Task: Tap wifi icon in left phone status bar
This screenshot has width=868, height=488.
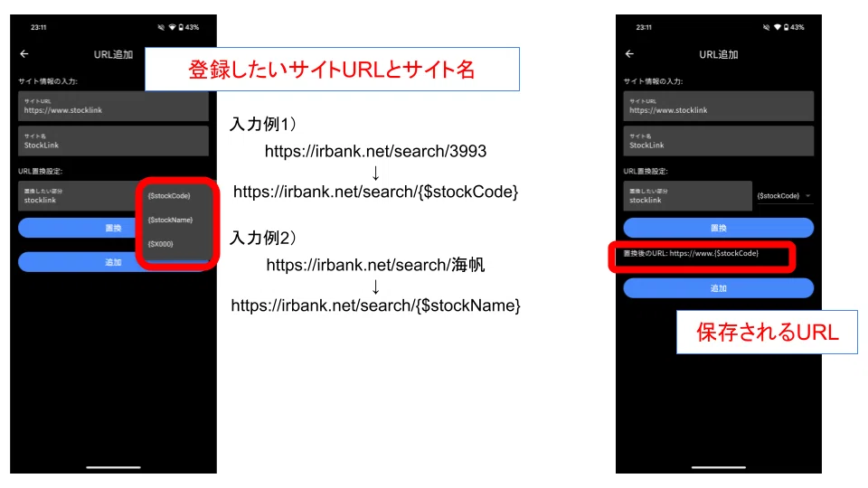Action: (172, 27)
